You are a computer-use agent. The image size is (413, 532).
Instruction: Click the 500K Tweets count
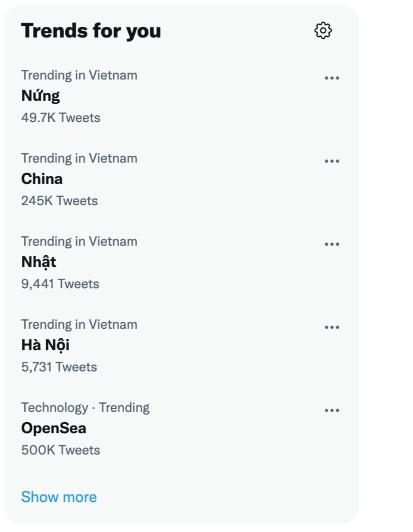[60, 450]
